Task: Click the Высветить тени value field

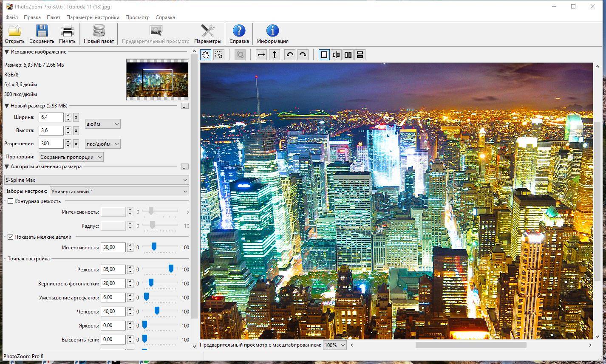Action: tap(113, 339)
